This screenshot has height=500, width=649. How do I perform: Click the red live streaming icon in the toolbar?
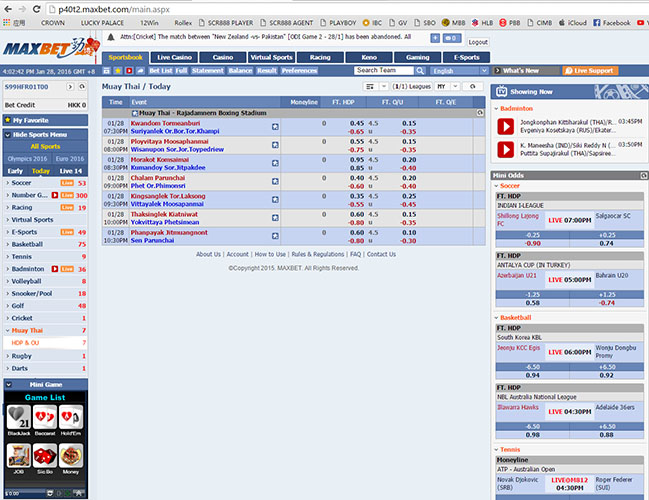pos(129,71)
